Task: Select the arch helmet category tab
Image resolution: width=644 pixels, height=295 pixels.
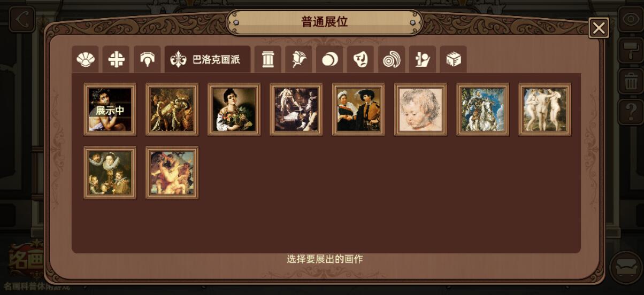Action: point(147,60)
